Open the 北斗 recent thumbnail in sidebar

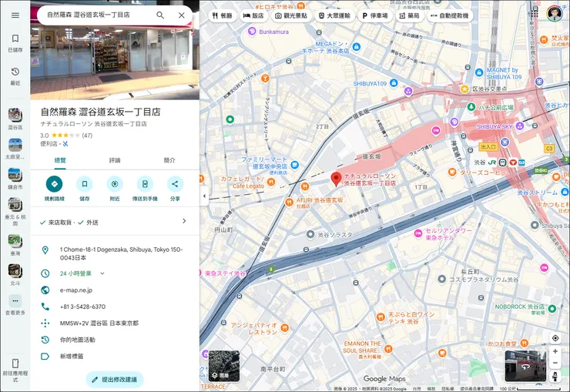click(15, 271)
